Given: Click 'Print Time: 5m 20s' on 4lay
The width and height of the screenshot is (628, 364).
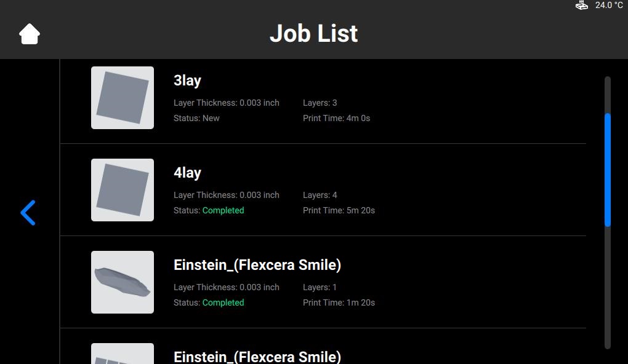Looking at the screenshot, I should click(x=339, y=210).
